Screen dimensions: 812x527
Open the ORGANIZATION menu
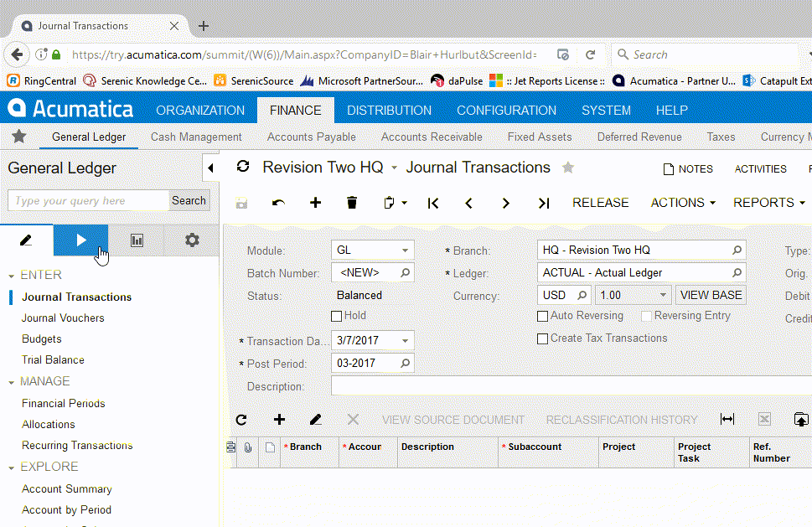[x=200, y=111]
